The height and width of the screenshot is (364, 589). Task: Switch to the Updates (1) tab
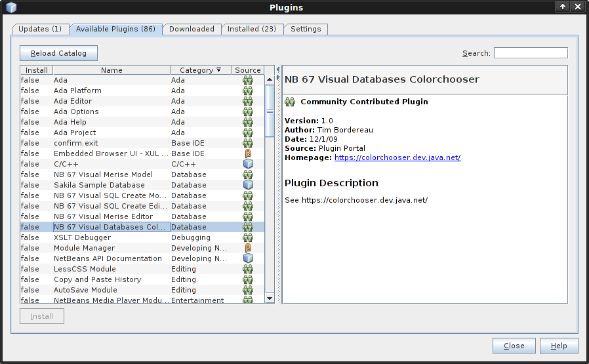tap(40, 30)
